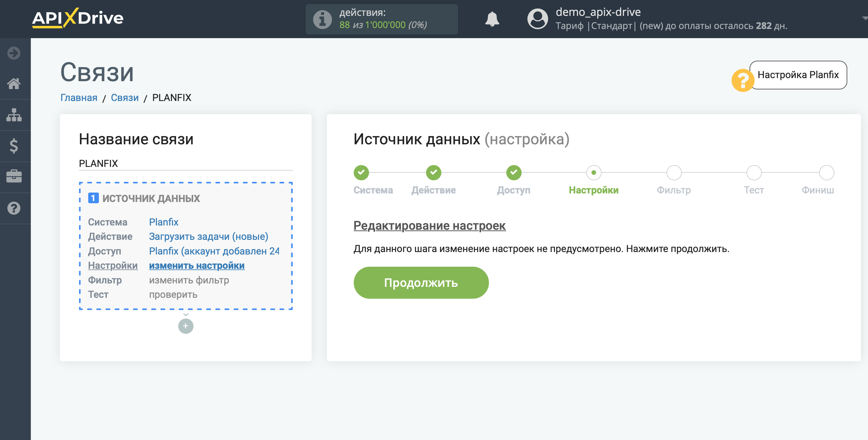Click the tariff Стандарт info text

671,26
